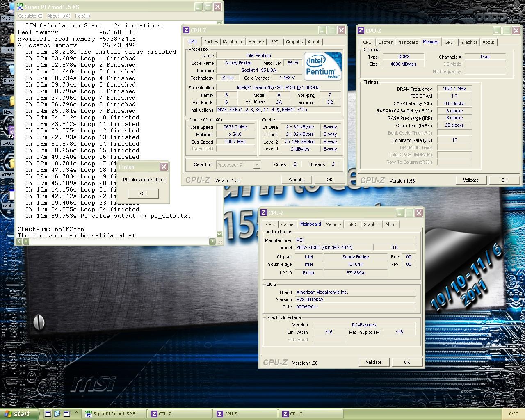Viewport: 525px width, 420px height.
Task: Click Super PI vertical scrollbar down arrow
Action: (219, 234)
